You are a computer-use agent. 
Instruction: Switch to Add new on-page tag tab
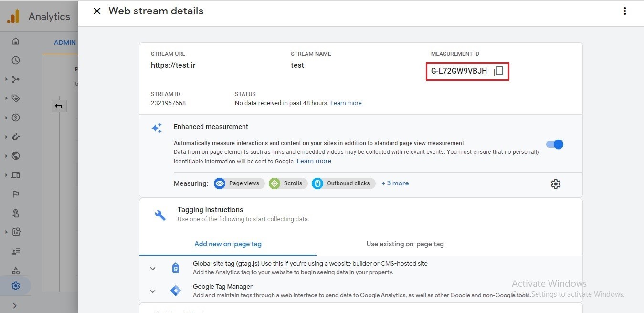pos(228,244)
